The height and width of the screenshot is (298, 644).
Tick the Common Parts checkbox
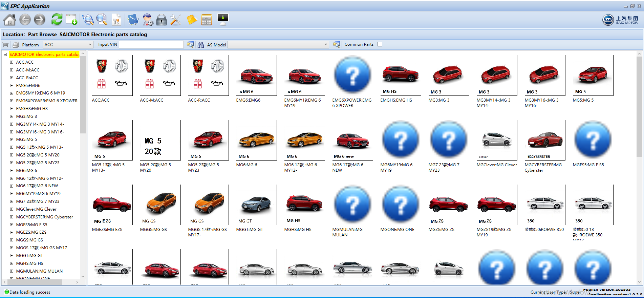(380, 44)
